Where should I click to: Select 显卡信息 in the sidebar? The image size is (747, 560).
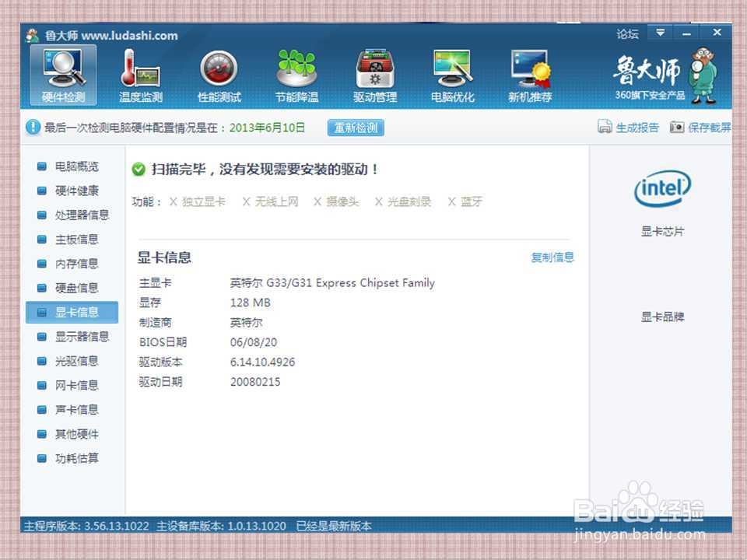pyautogui.click(x=72, y=312)
